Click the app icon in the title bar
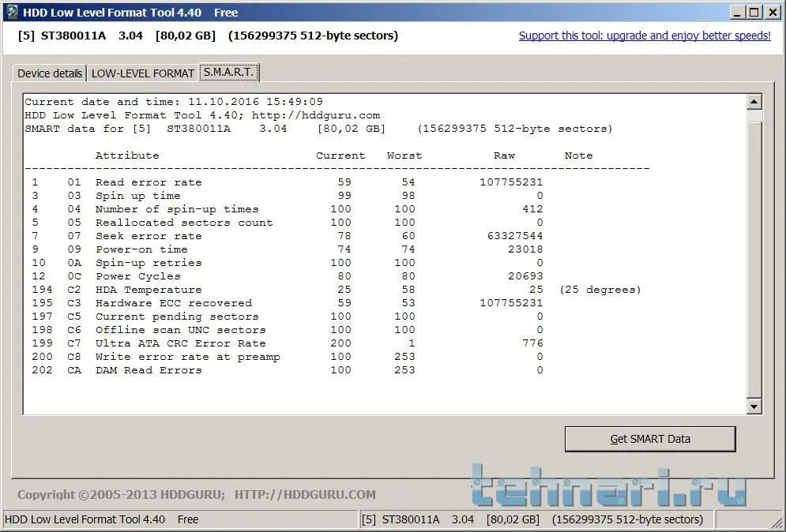The width and height of the screenshot is (786, 532). click(x=12, y=12)
